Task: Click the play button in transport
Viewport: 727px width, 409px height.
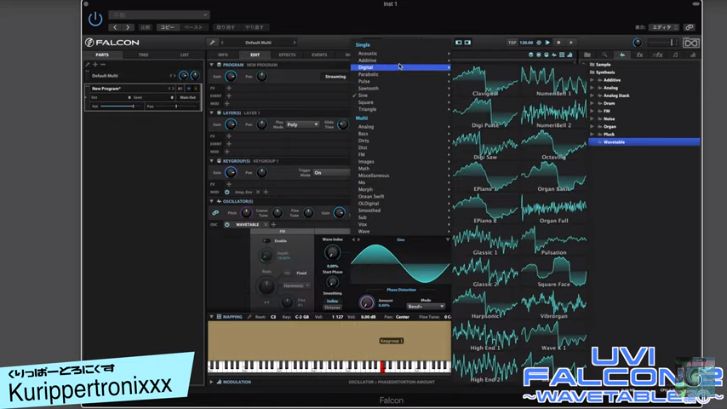Action: 548,43
